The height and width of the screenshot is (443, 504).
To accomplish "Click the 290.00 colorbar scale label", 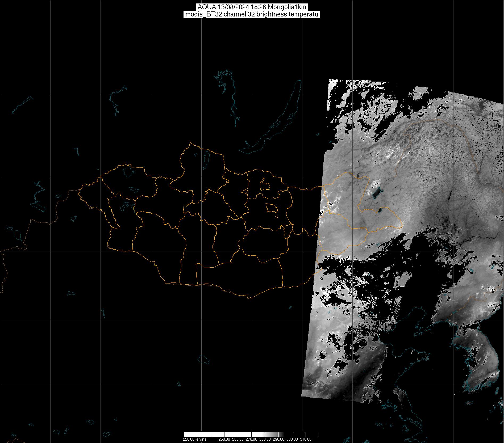I will (278, 439).
